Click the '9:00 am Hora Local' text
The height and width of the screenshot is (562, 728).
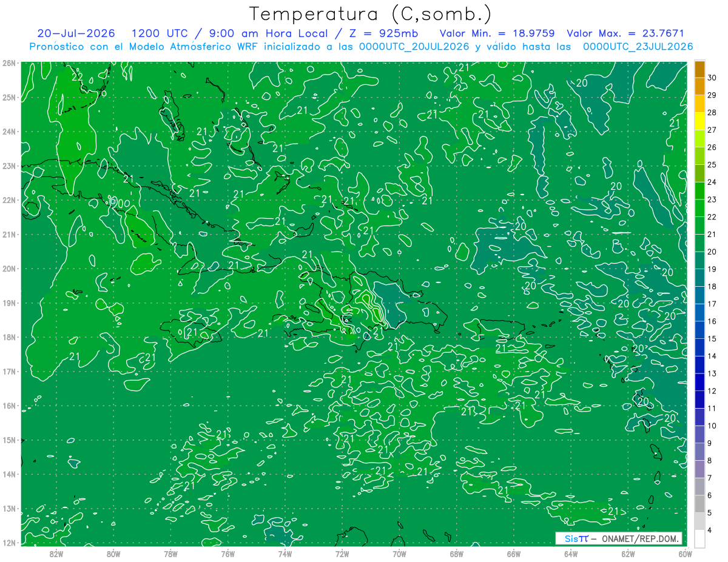[268, 33]
